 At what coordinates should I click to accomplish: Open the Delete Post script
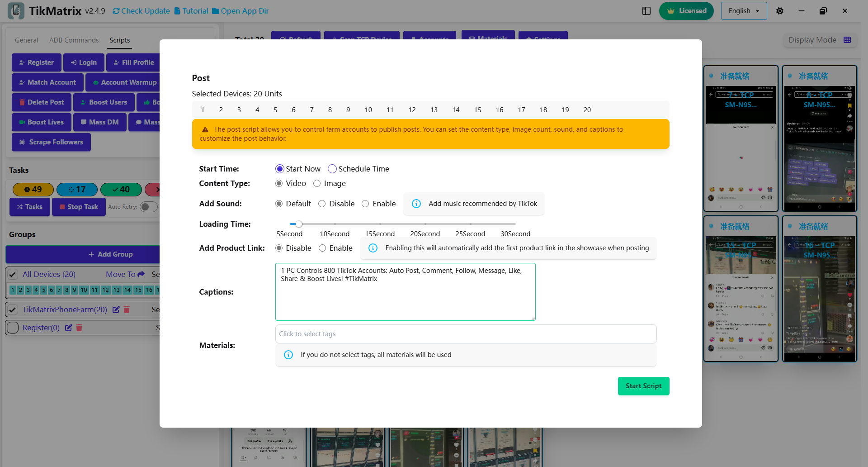pyautogui.click(x=42, y=102)
